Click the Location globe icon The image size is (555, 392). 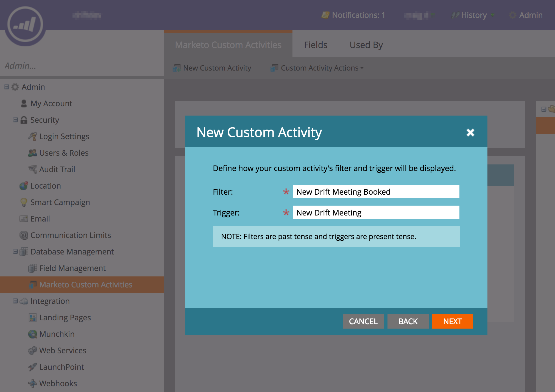point(24,186)
